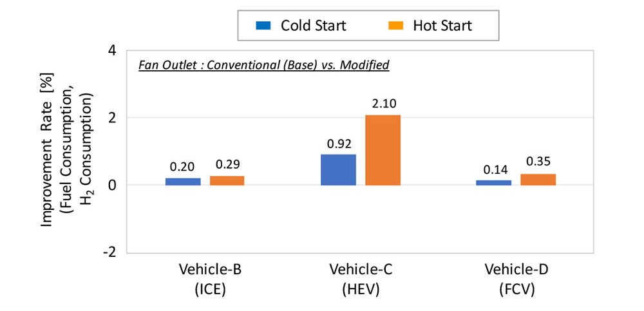
Task: Select the Cold Start legend label
Action: [x=313, y=26]
